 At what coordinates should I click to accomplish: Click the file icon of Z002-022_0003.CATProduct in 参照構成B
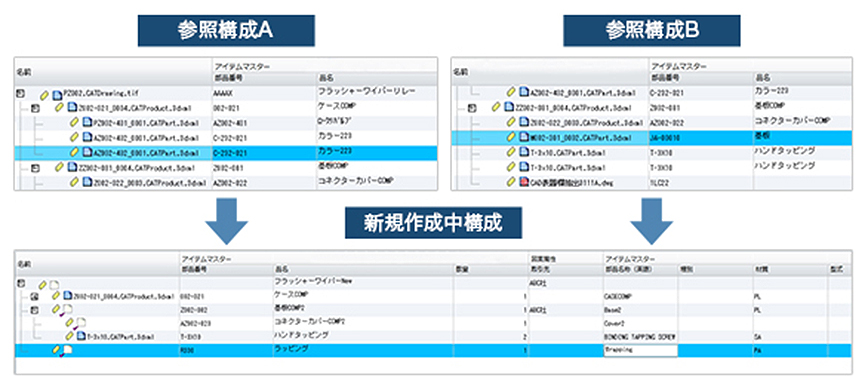pos(524,122)
